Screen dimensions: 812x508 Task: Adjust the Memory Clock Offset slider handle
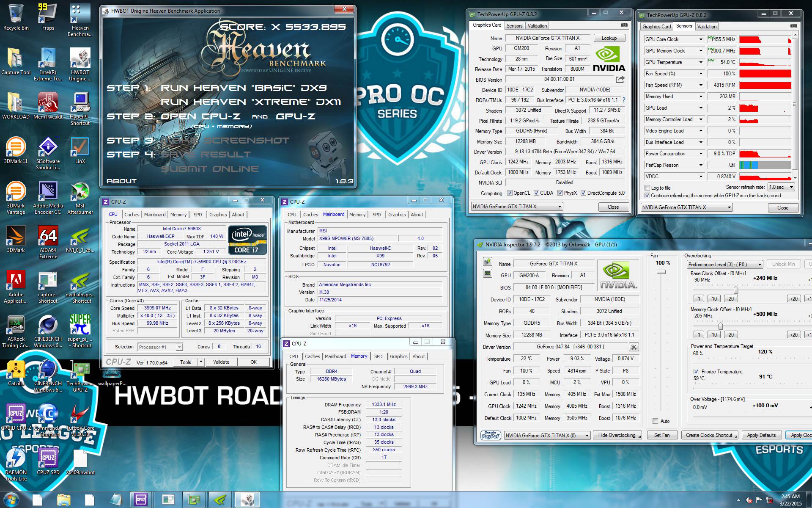pos(720,326)
